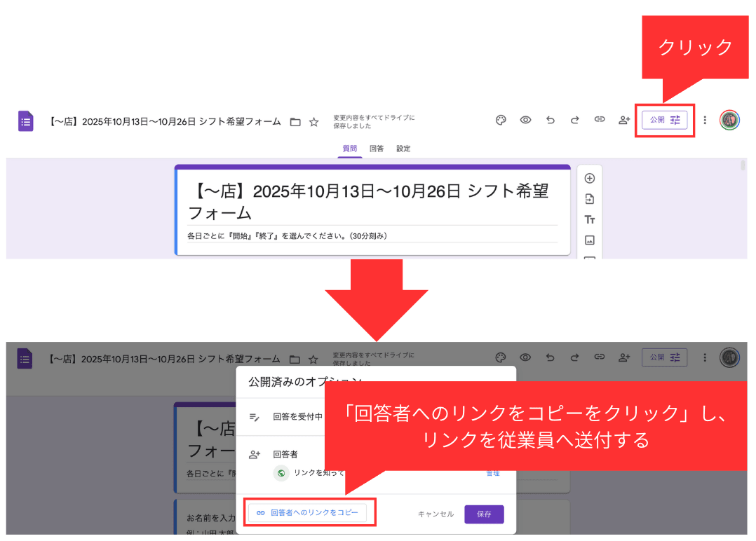This screenshot has height=541, width=756.
Task: Star the shift request form
Action: click(313, 121)
